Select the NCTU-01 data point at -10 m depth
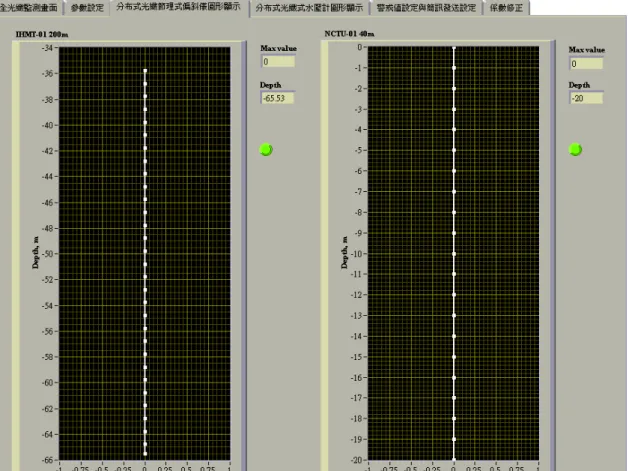 454,254
